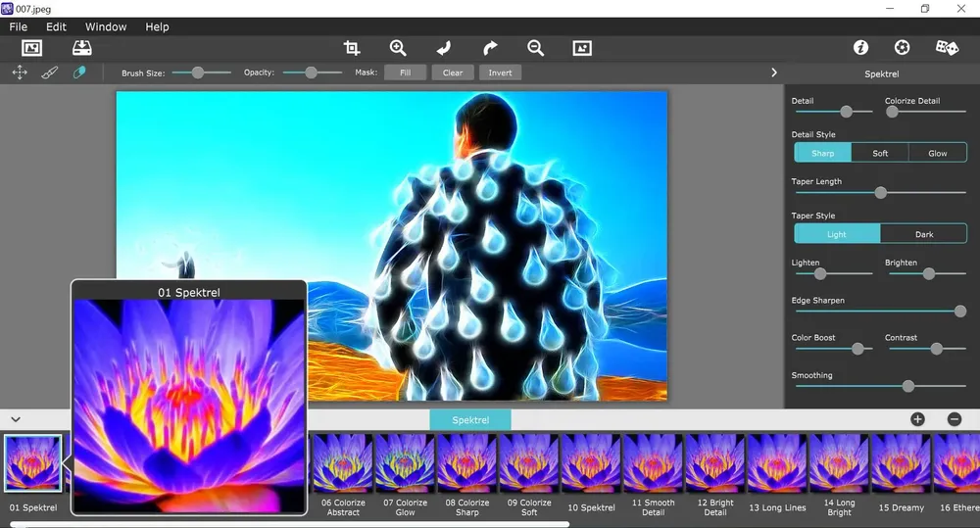The width and height of the screenshot is (980, 528).
Task: Click the save image icon
Action: pos(82,48)
